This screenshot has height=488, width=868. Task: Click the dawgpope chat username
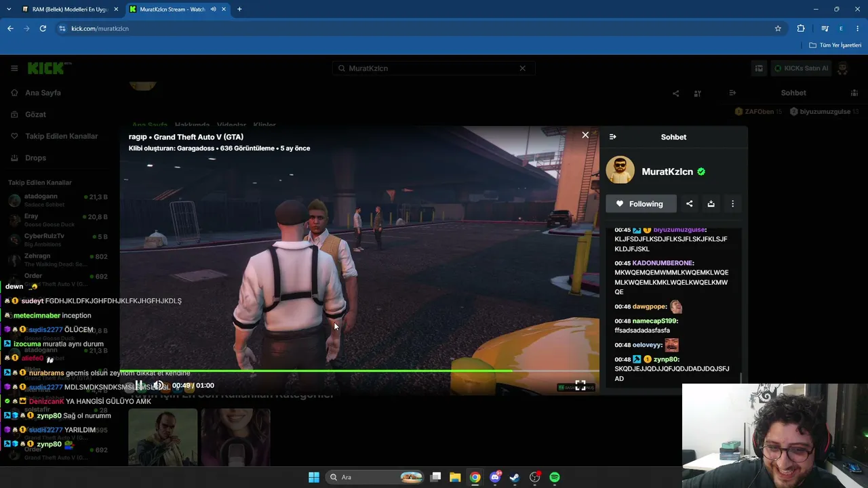point(649,307)
